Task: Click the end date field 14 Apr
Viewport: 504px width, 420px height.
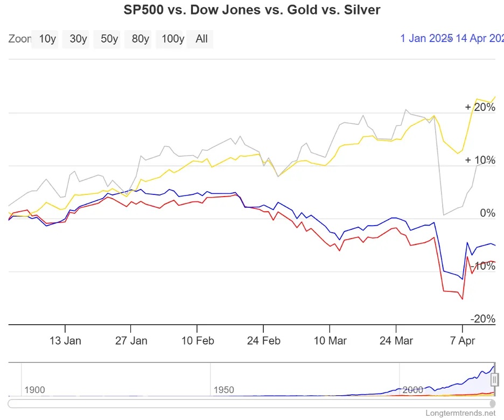Action: click(x=479, y=38)
